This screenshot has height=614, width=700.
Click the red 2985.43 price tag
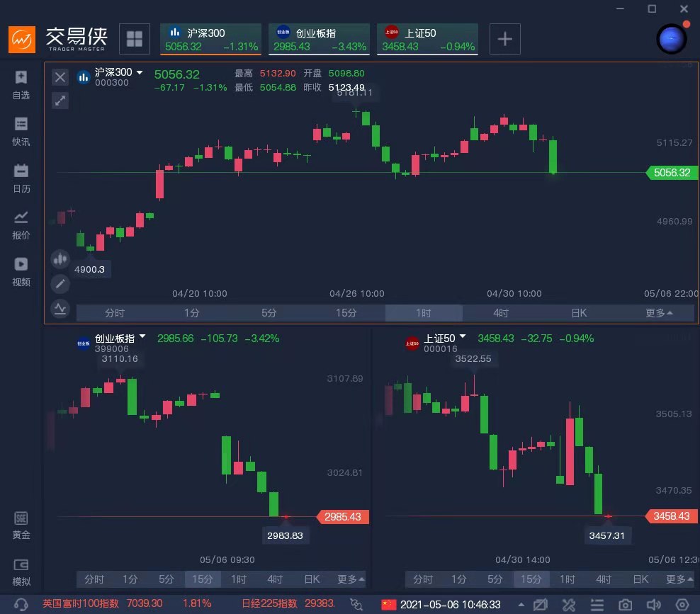342,517
